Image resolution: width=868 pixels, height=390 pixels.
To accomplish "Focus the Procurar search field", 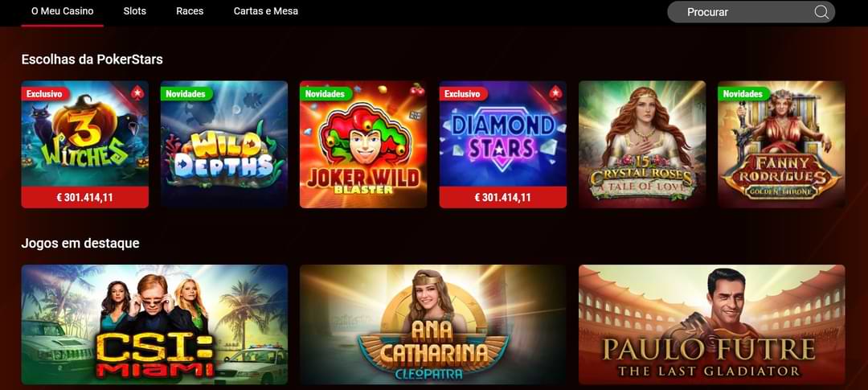I will click(x=751, y=12).
